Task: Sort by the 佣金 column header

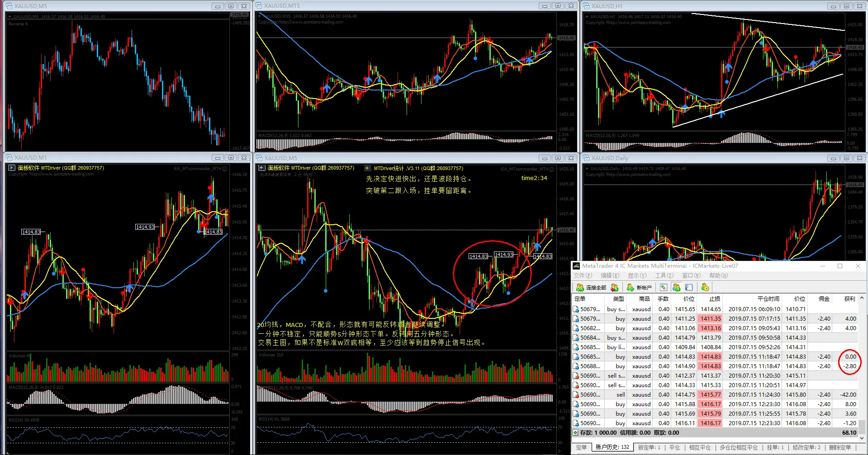Action: point(821,299)
